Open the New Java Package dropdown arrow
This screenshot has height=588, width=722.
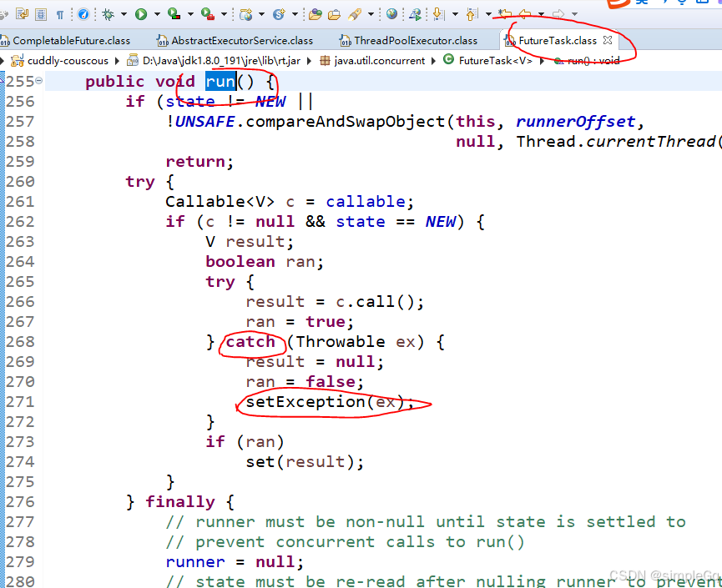(261, 14)
